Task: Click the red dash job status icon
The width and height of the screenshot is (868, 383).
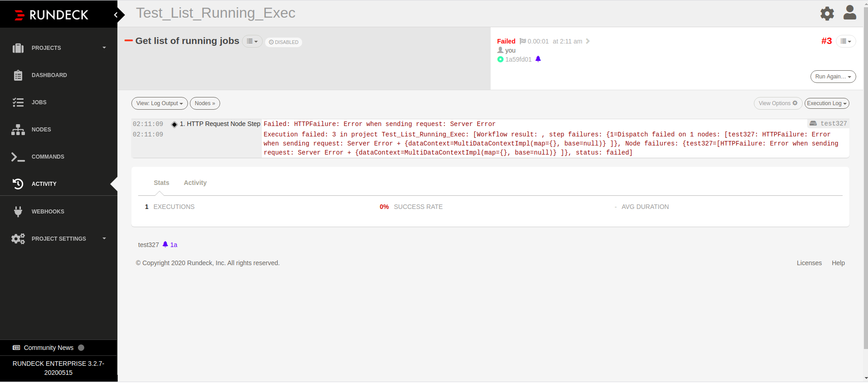Action: pos(129,41)
